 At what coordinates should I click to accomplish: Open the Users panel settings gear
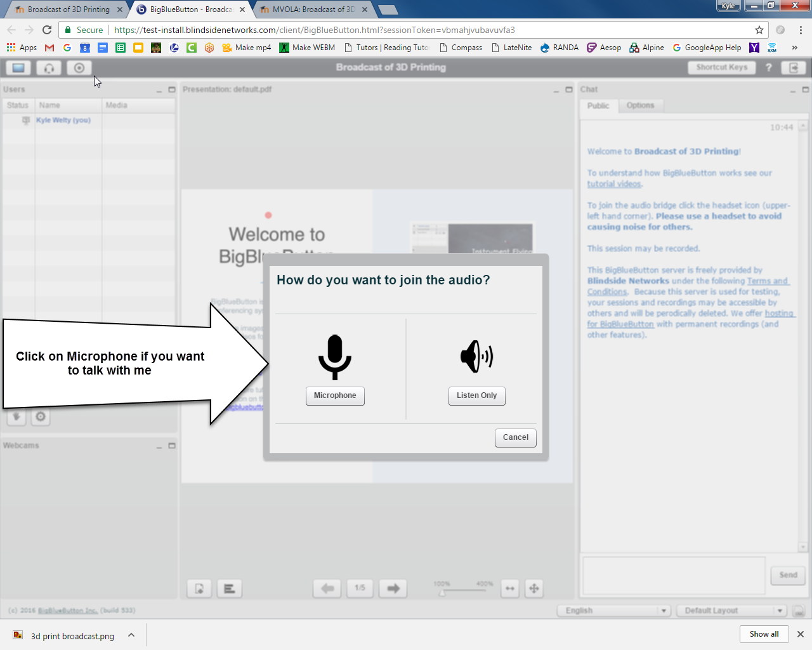[41, 416]
